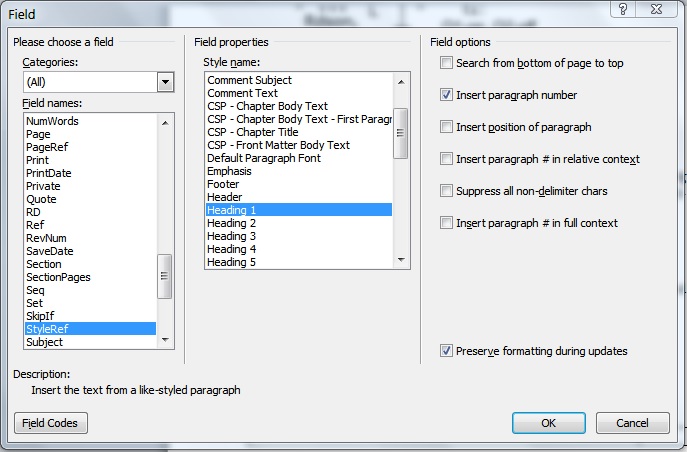Open the Categories dropdown
This screenshot has height=452, width=687.
165,82
